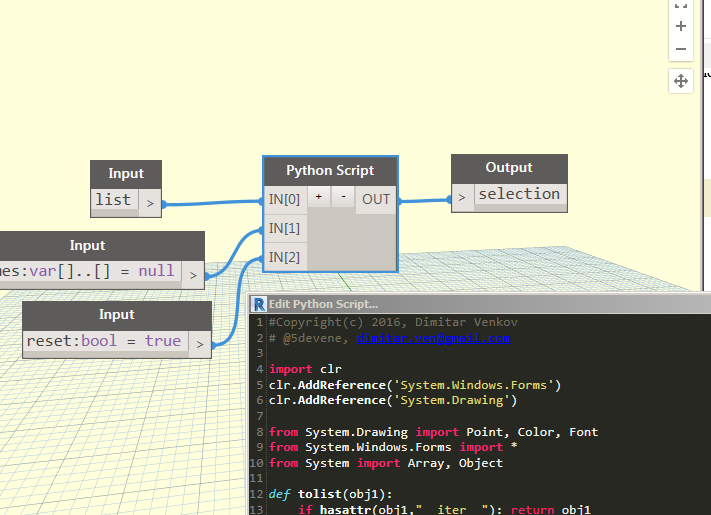Screen dimensions: 711x515
Task: Remove an input port from Python Script node
Action: 342,198
